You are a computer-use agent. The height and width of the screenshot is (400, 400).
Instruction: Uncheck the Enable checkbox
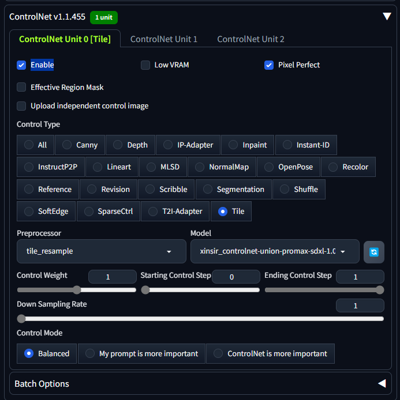pos(21,65)
